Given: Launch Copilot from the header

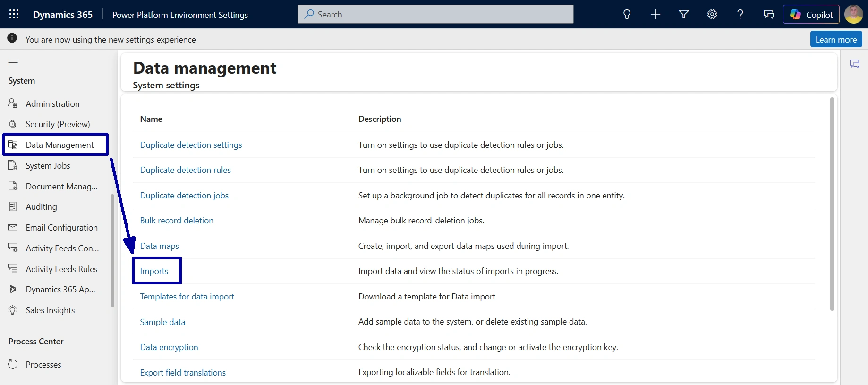Looking at the screenshot, I should 811,14.
